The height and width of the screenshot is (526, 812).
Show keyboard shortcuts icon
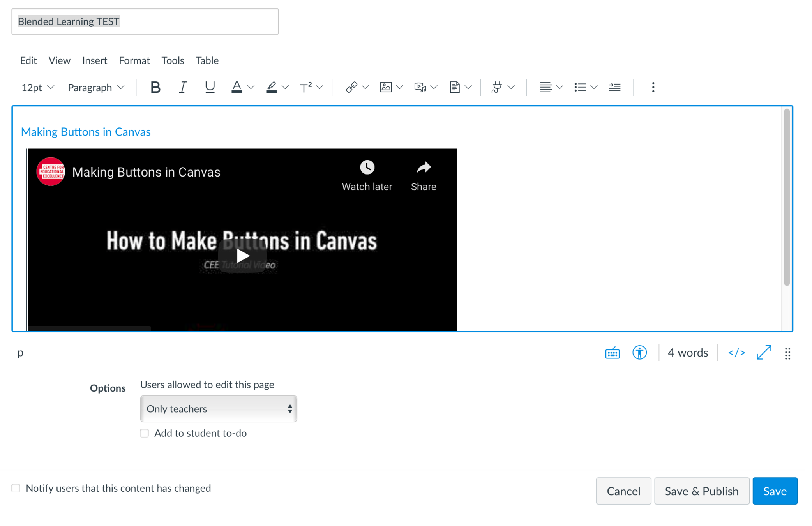[x=612, y=353]
